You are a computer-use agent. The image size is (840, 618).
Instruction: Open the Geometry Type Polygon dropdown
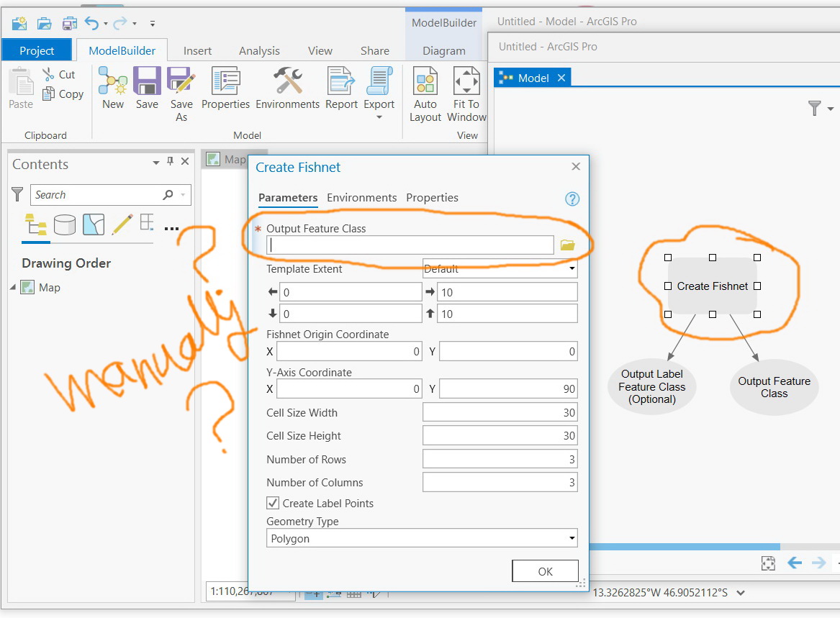[x=422, y=538]
